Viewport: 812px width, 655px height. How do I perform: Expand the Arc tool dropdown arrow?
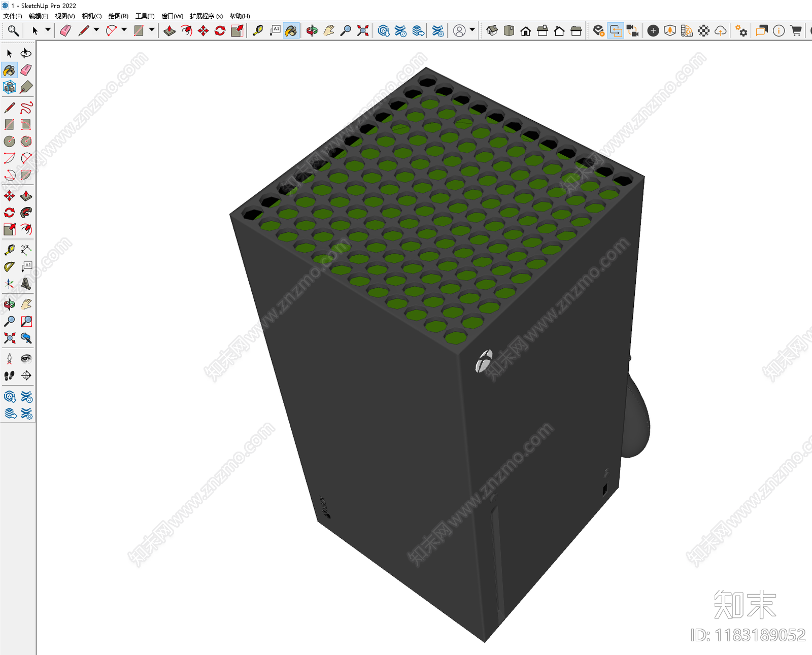pos(124,30)
